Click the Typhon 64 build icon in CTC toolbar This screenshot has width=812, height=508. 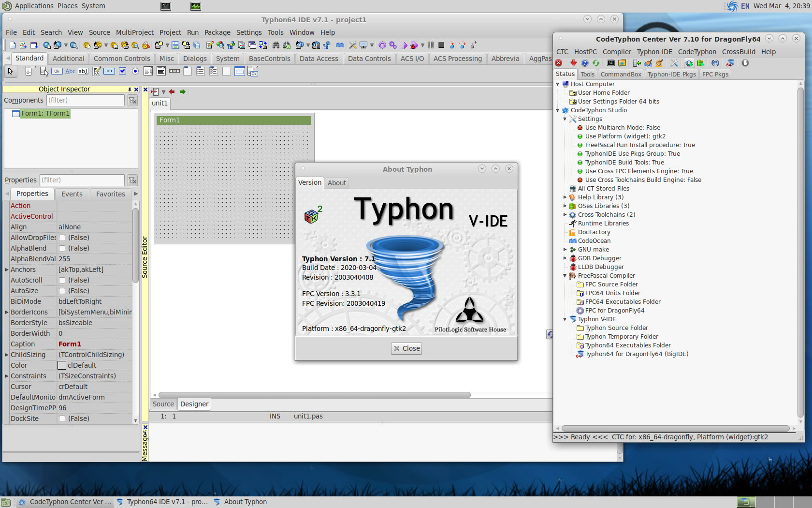(x=730, y=63)
